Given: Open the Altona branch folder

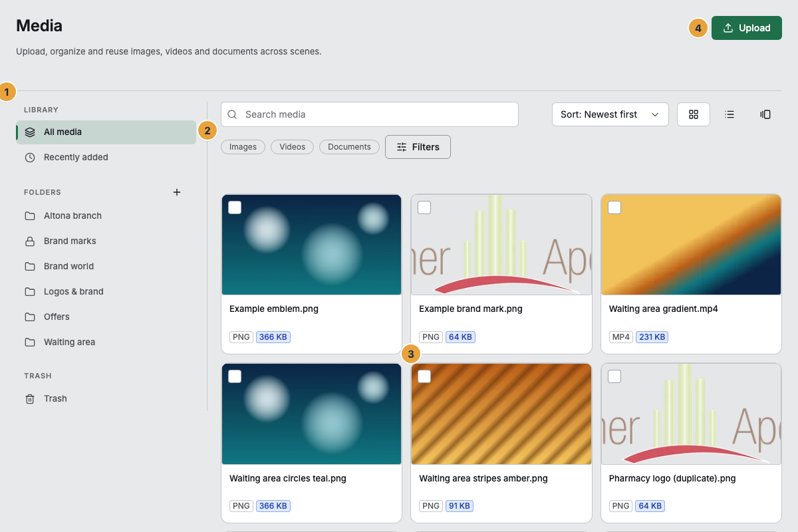Looking at the screenshot, I should [x=106, y=216].
